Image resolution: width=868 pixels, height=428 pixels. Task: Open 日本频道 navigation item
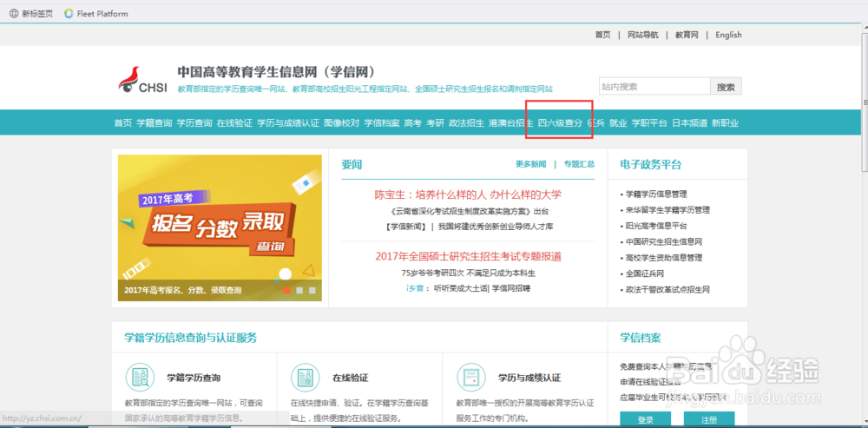689,123
